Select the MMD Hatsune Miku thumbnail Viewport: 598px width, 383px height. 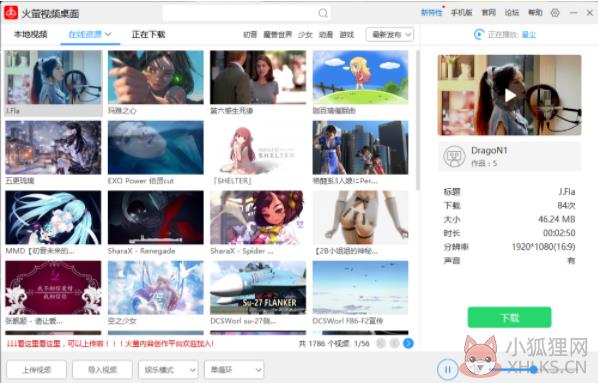tap(53, 217)
